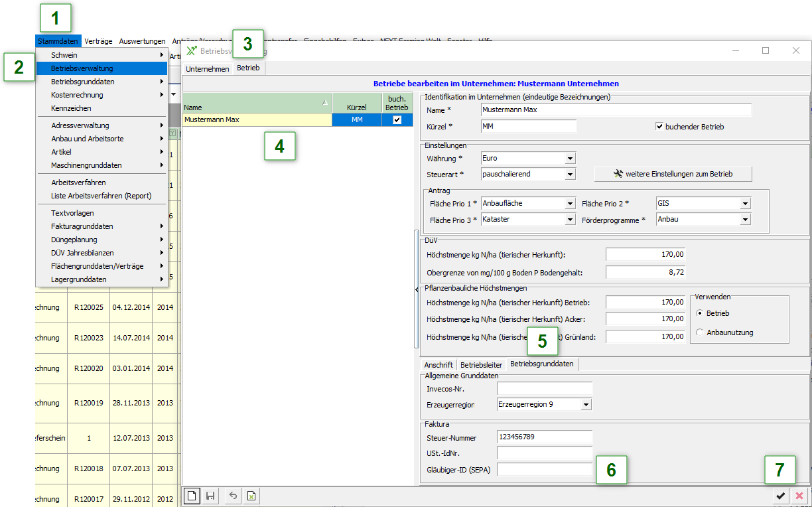Switch to the Betriebsleiter tab
812x507 pixels.
(482, 364)
